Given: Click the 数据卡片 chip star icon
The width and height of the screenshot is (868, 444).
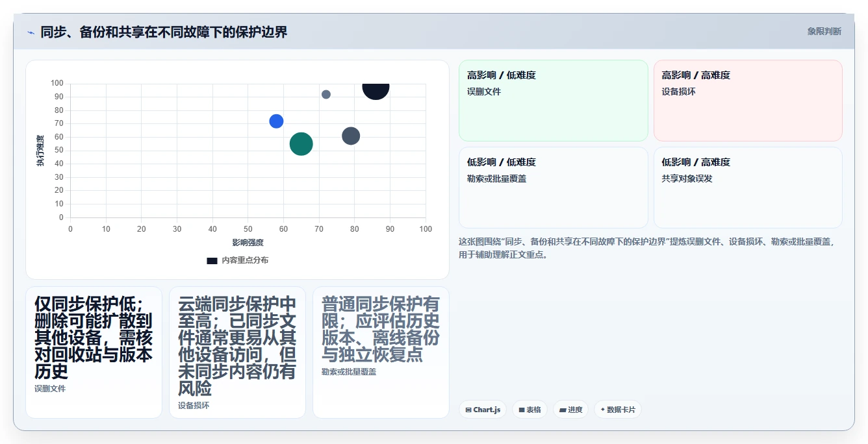Looking at the screenshot, I should (x=603, y=410).
